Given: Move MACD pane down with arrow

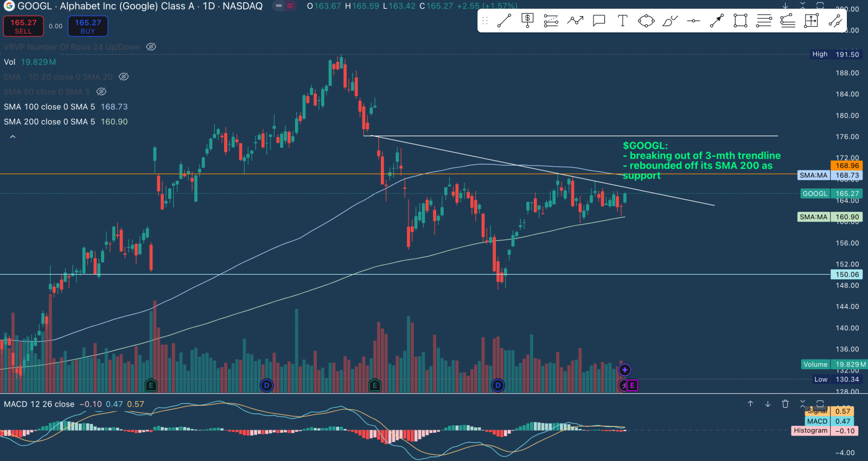Looking at the screenshot, I should point(768,404).
